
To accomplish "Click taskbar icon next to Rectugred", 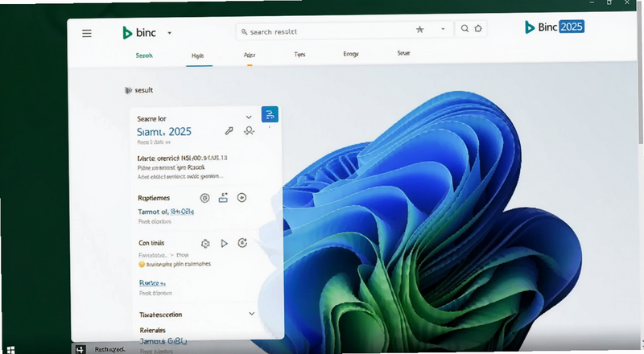I will tap(80, 349).
